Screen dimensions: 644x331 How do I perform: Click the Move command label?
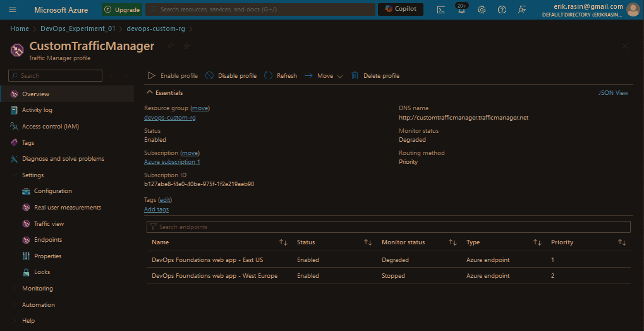point(325,76)
